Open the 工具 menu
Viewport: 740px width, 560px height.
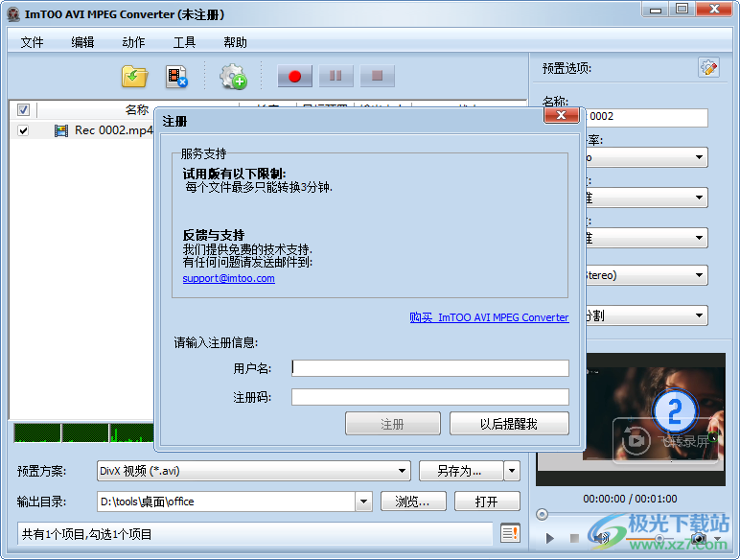pos(184,42)
